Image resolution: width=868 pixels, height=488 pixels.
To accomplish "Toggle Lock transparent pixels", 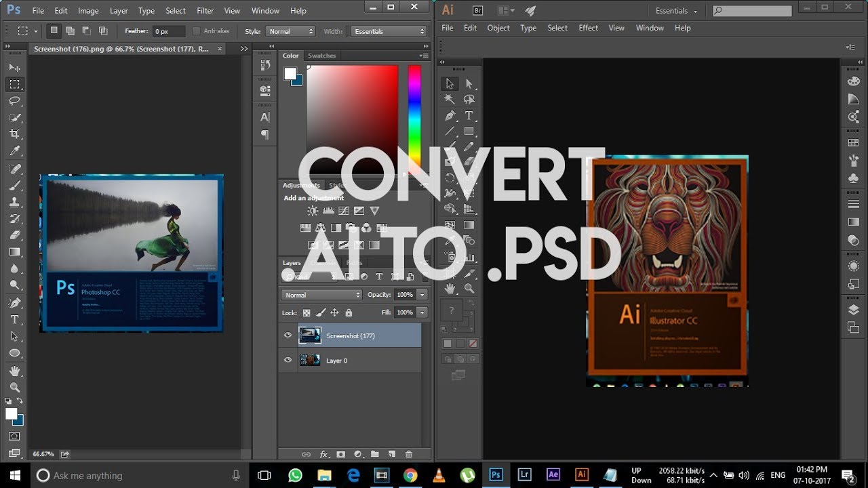I will click(307, 312).
